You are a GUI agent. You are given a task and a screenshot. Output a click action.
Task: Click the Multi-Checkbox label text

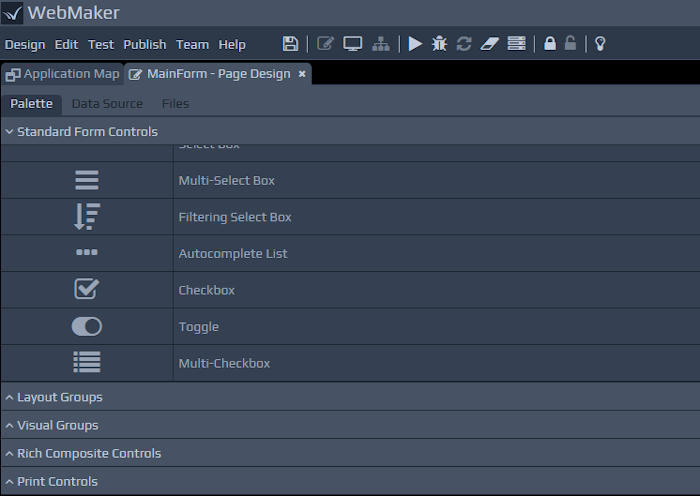224,363
